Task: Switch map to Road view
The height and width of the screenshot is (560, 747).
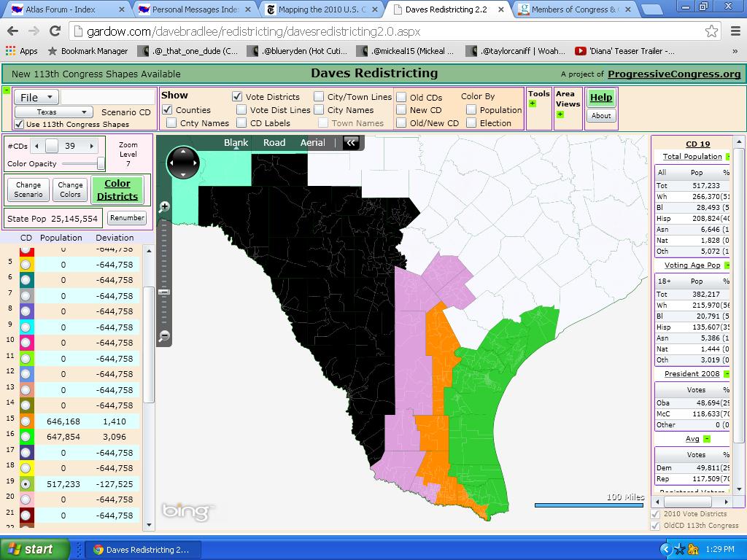Action: tap(274, 142)
